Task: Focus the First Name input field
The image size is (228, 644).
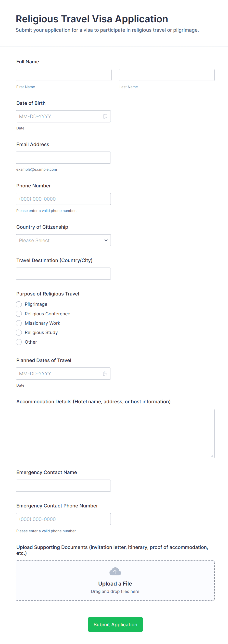Action: tap(63, 75)
